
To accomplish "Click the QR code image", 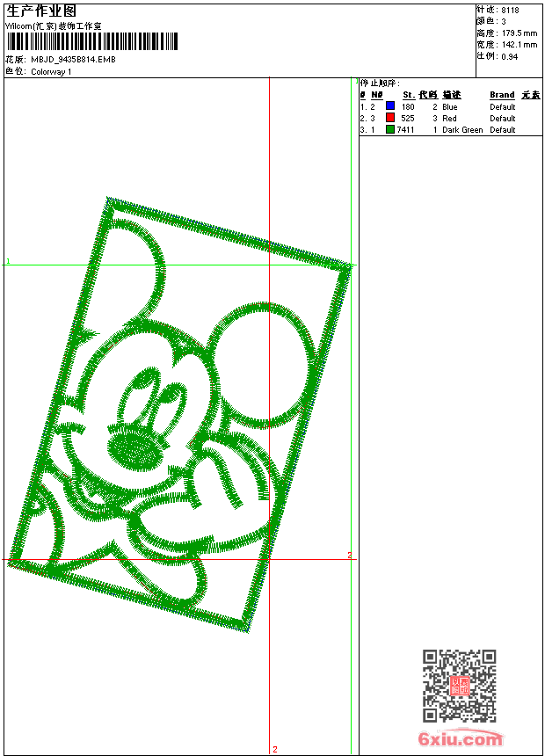I will pyautogui.click(x=460, y=686).
